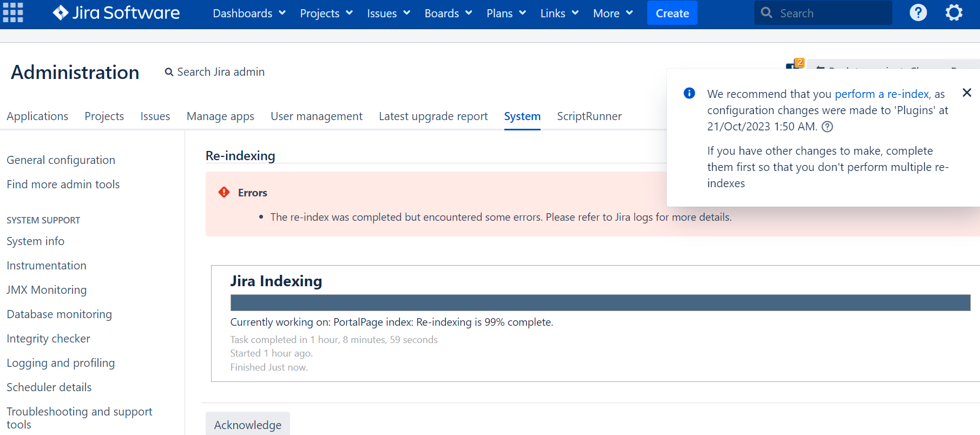Click the search magnifier icon in top bar
The width and height of the screenshot is (980, 435).
pos(766,12)
